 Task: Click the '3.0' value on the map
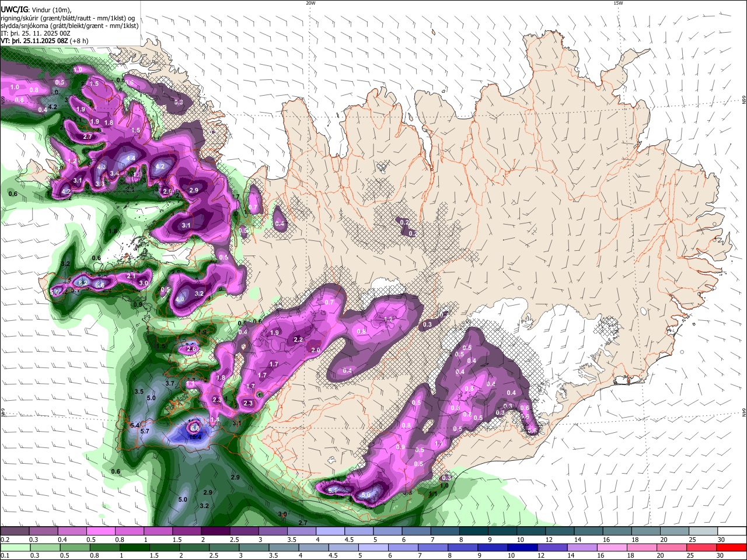pyautogui.click(x=144, y=283)
